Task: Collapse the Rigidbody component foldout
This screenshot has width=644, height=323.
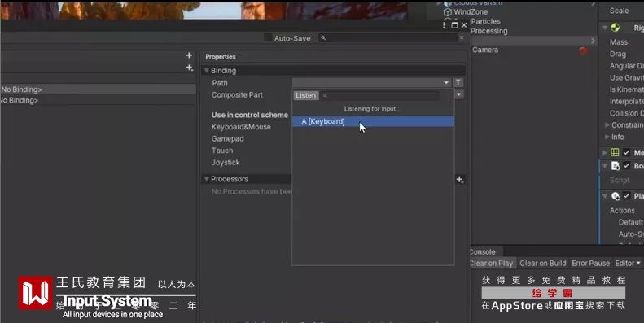Action: (605, 28)
